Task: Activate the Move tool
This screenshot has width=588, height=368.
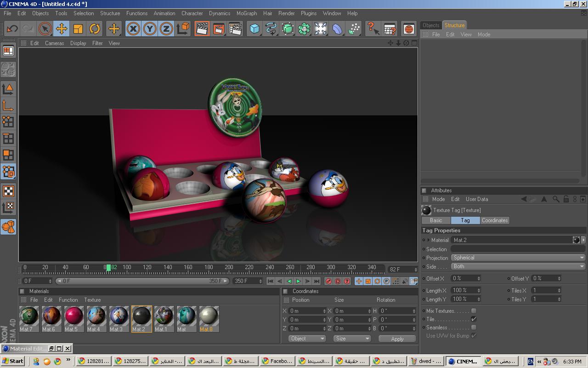Action: tap(61, 29)
